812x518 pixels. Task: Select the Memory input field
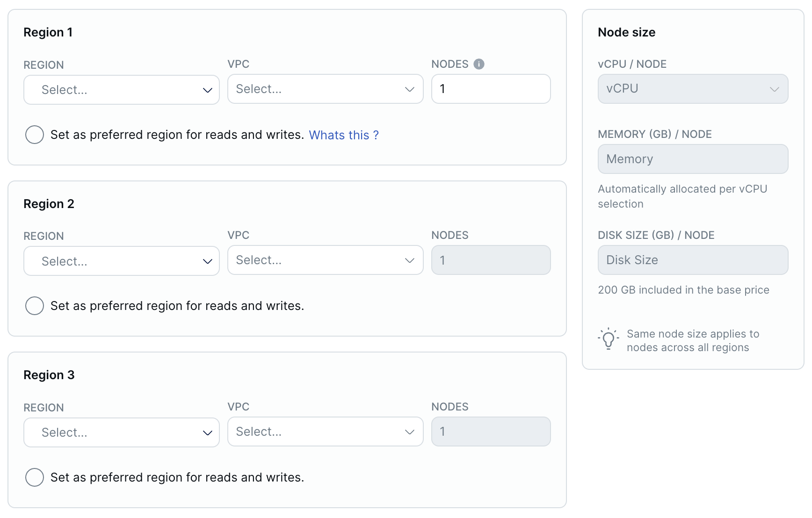pyautogui.click(x=693, y=159)
